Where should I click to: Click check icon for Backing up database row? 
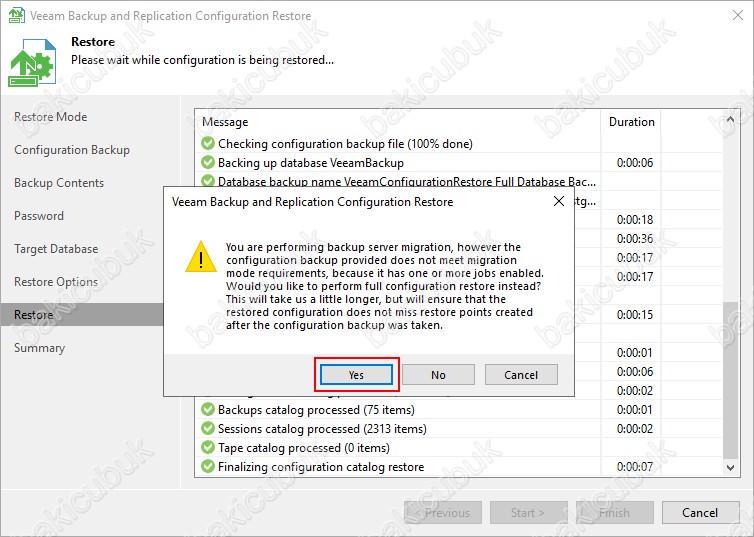click(208, 162)
